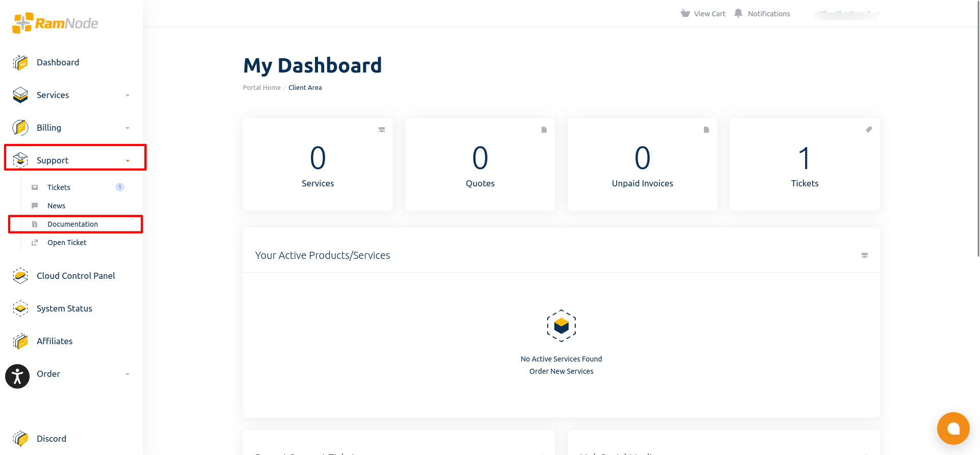Open the accessibility options button
The width and height of the screenshot is (980, 455).
(17, 376)
